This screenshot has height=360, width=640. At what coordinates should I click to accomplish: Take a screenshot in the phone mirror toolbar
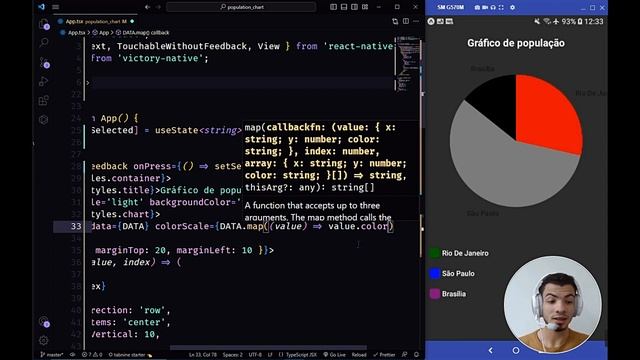click(477, 7)
